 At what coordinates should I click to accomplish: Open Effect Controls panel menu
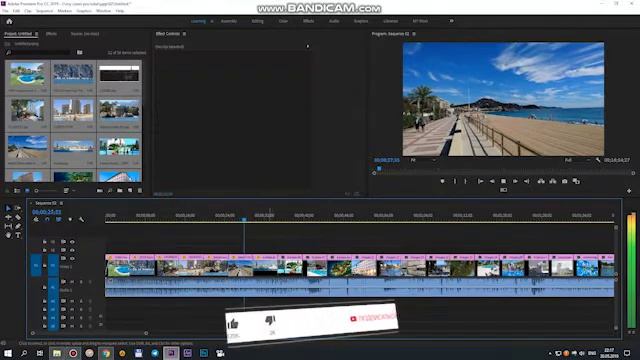tap(184, 34)
